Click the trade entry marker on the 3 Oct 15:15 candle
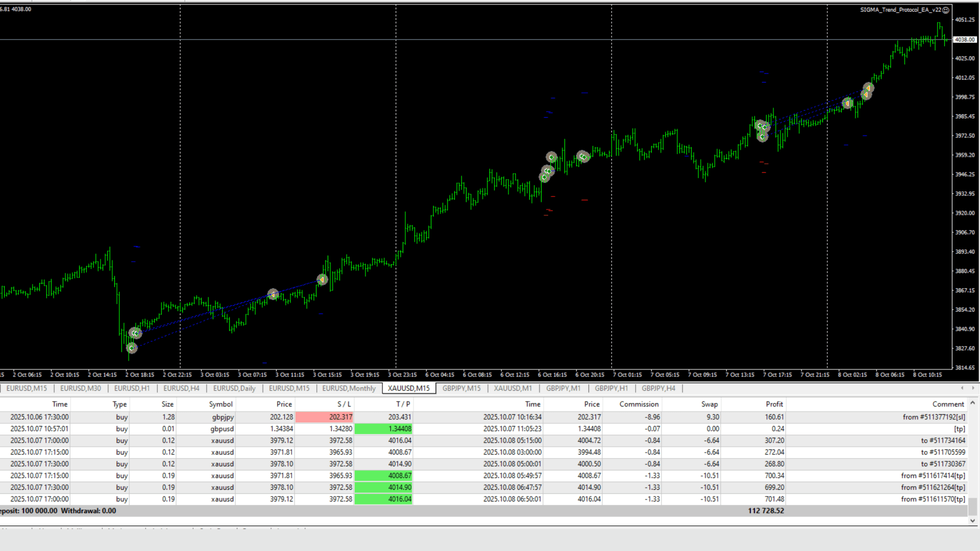This screenshot has height=551, width=980. click(322, 279)
